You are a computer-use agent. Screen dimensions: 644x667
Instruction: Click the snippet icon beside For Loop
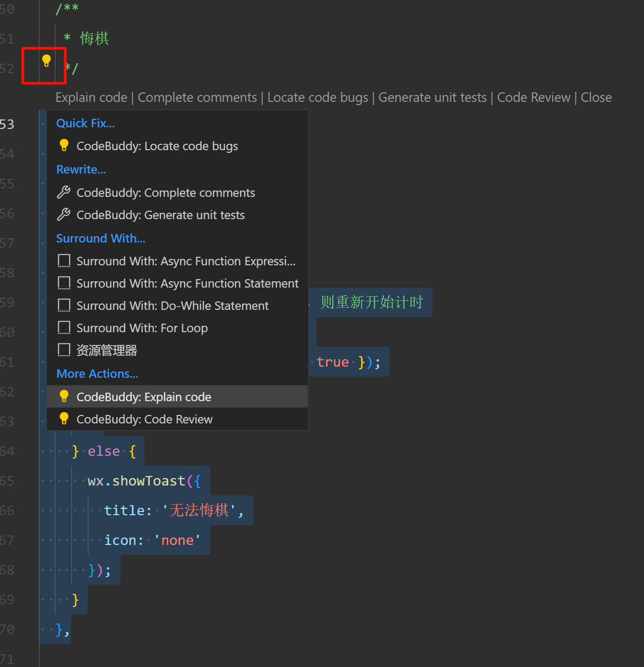(x=64, y=328)
